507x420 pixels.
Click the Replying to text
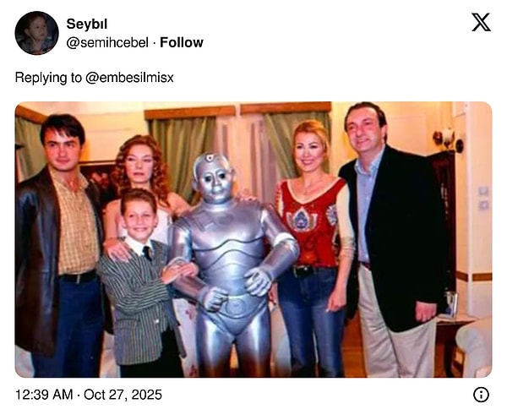click(48, 78)
